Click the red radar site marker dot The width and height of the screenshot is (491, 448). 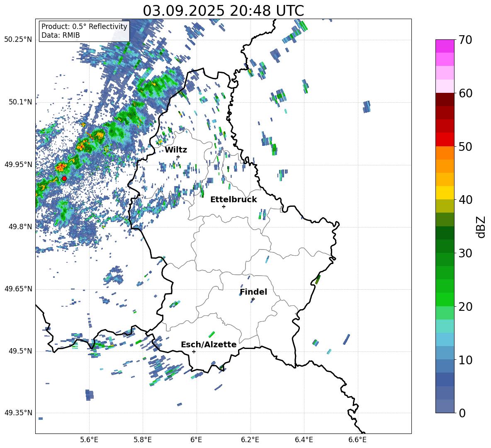tap(64, 179)
